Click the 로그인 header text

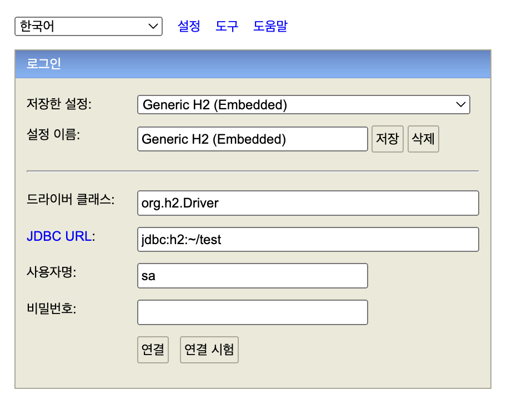44,64
